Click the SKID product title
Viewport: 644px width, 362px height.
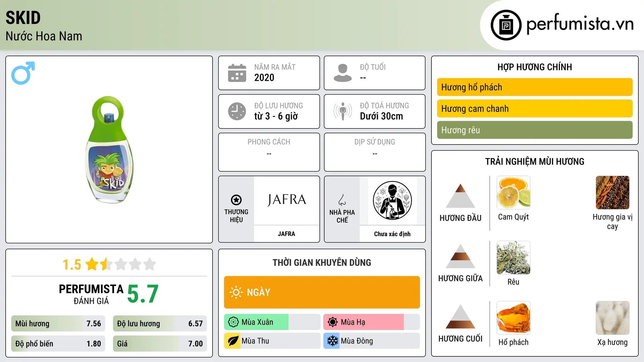tap(23, 18)
